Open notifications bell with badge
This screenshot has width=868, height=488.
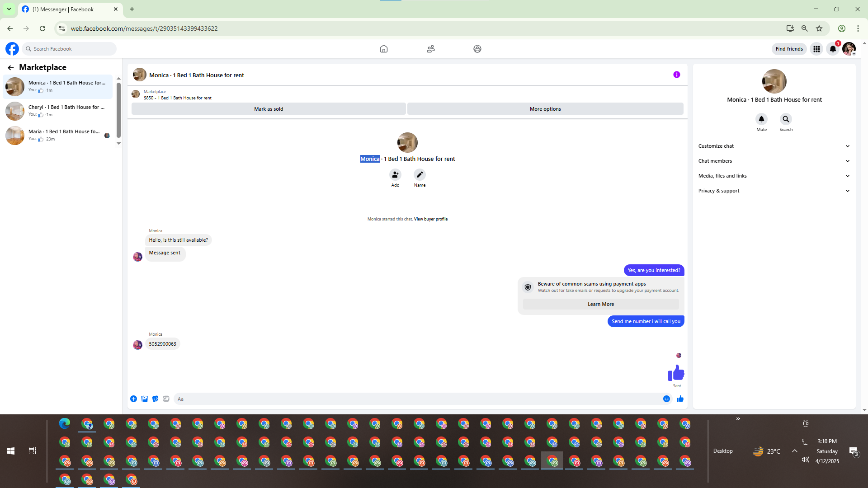click(x=833, y=49)
